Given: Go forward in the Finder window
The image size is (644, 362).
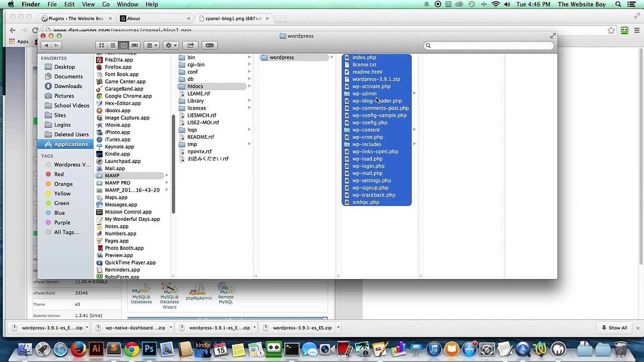Looking at the screenshot, I should click(x=56, y=45).
